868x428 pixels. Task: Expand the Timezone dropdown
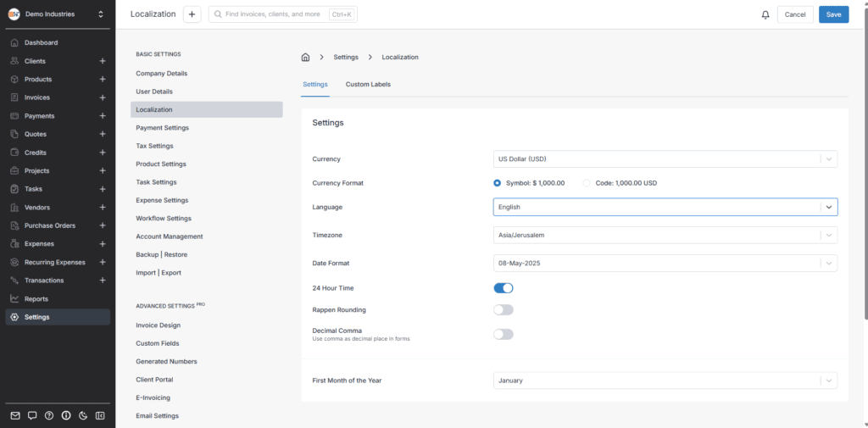665,235
